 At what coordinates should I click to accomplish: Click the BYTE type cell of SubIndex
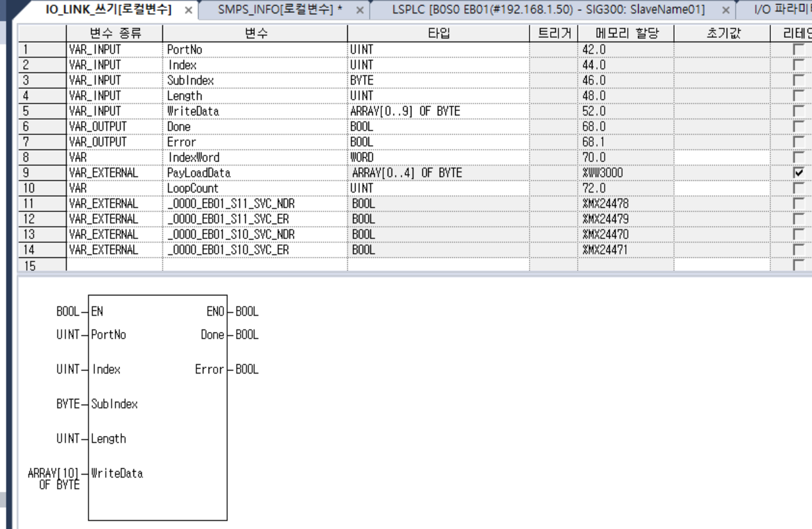438,80
